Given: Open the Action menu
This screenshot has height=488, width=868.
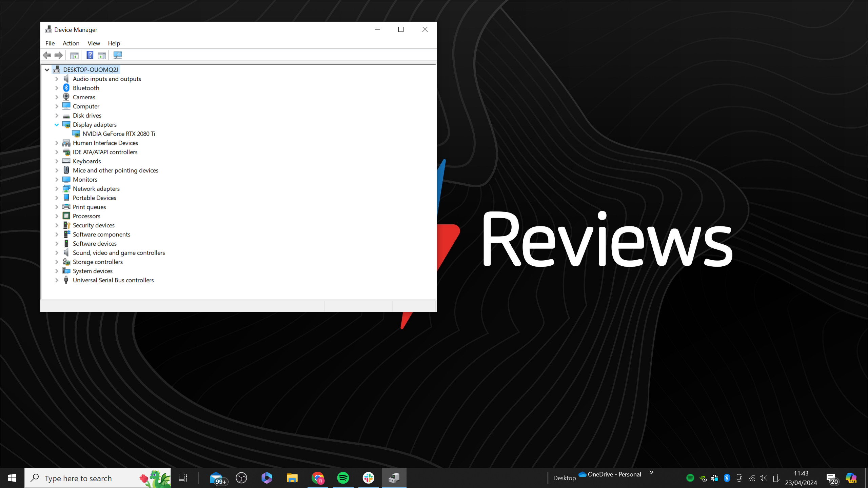Looking at the screenshot, I should pyautogui.click(x=71, y=43).
